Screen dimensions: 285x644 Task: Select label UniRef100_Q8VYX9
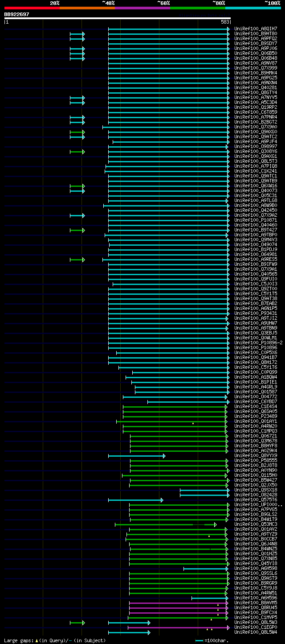pyautogui.click(x=256, y=455)
